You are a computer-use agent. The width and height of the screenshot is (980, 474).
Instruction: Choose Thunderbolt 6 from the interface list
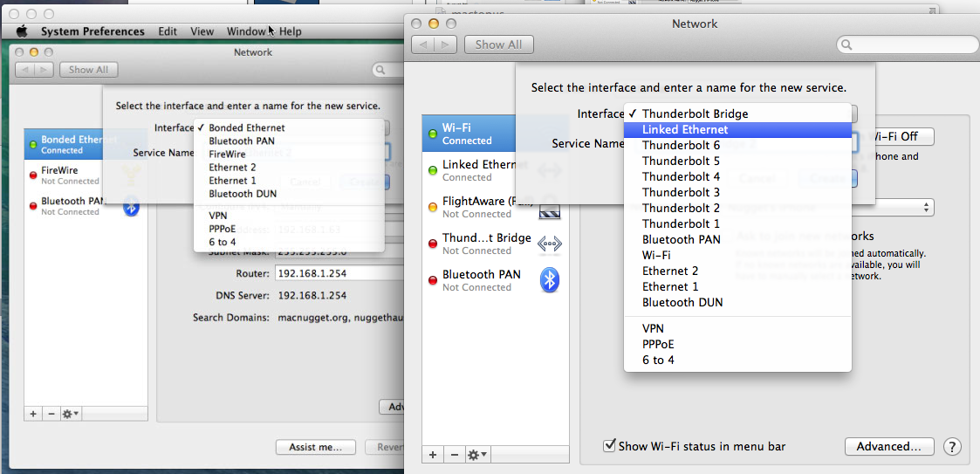[737, 145]
